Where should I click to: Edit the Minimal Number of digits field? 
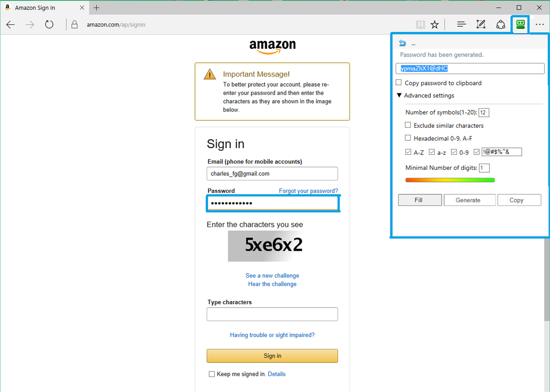coord(484,168)
